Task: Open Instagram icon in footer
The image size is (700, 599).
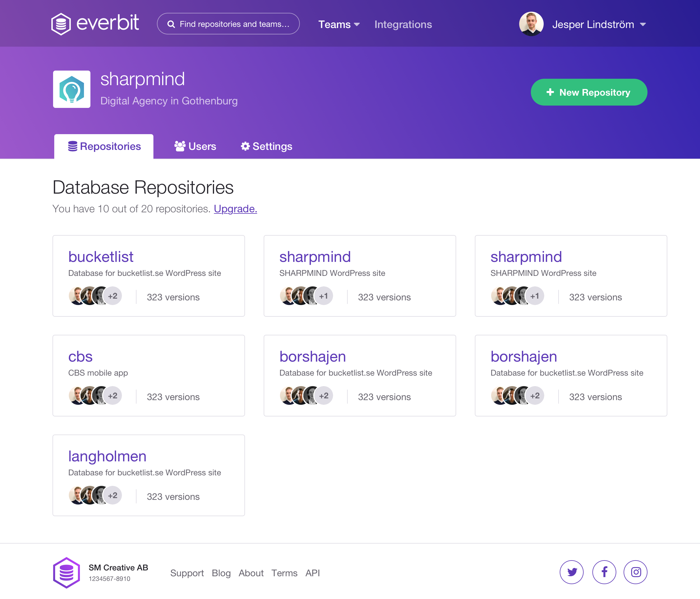Action: 635,572
